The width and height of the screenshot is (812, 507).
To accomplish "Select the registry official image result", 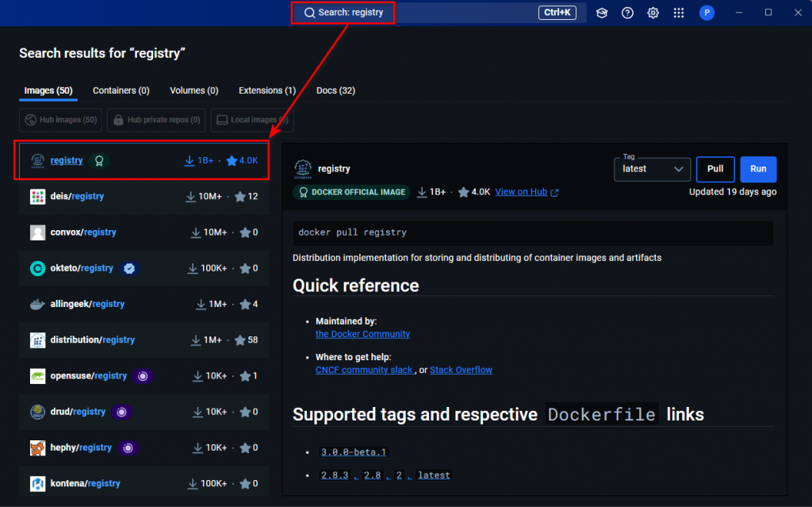I will tap(144, 161).
